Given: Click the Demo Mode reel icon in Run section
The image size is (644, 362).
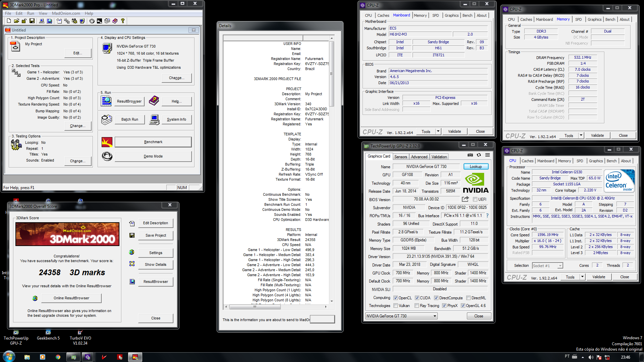Looking at the screenshot, I should 107,156.
